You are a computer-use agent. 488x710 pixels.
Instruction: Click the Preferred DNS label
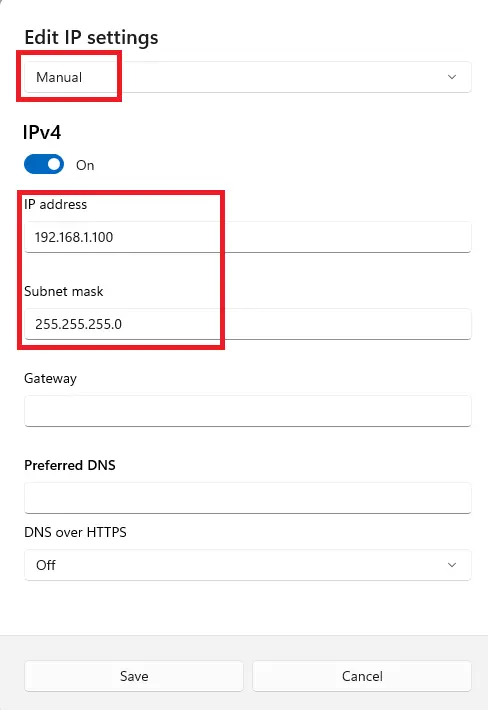point(70,465)
